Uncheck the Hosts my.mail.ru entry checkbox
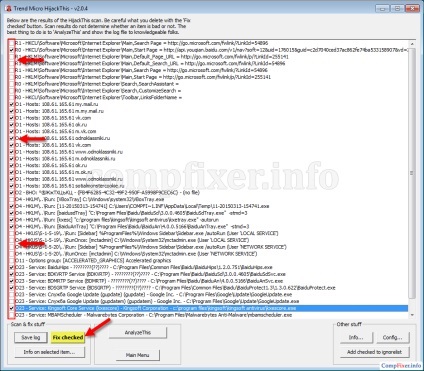The height and width of the screenshot is (371, 424). click(12, 104)
